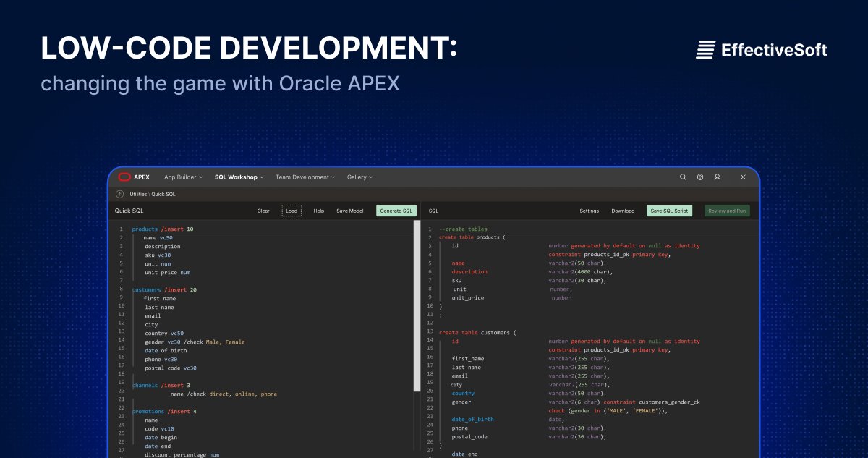
Task: Click the 'discount percentage num' line
Action: point(182,454)
